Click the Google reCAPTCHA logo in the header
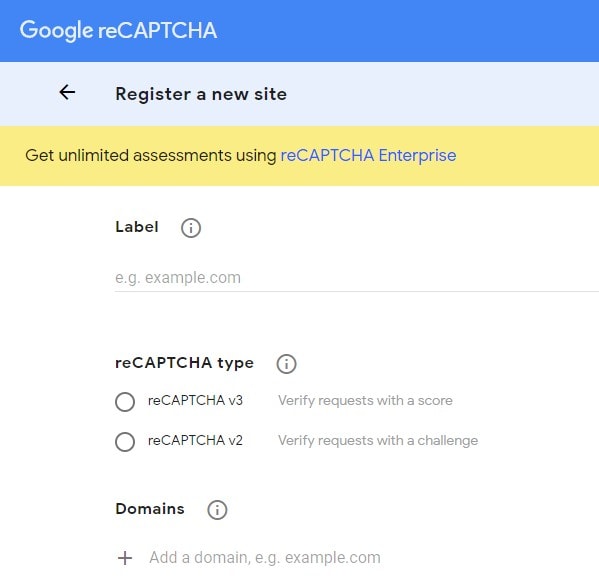 (x=118, y=30)
